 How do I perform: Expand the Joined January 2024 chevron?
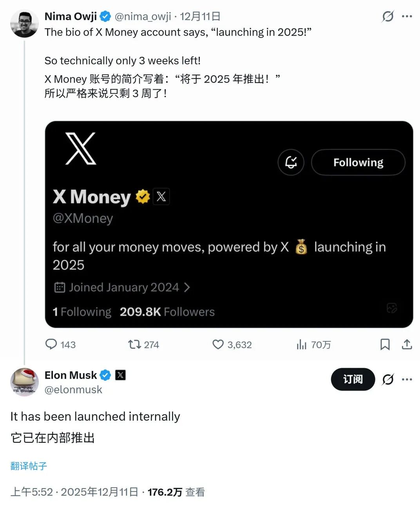(x=187, y=288)
